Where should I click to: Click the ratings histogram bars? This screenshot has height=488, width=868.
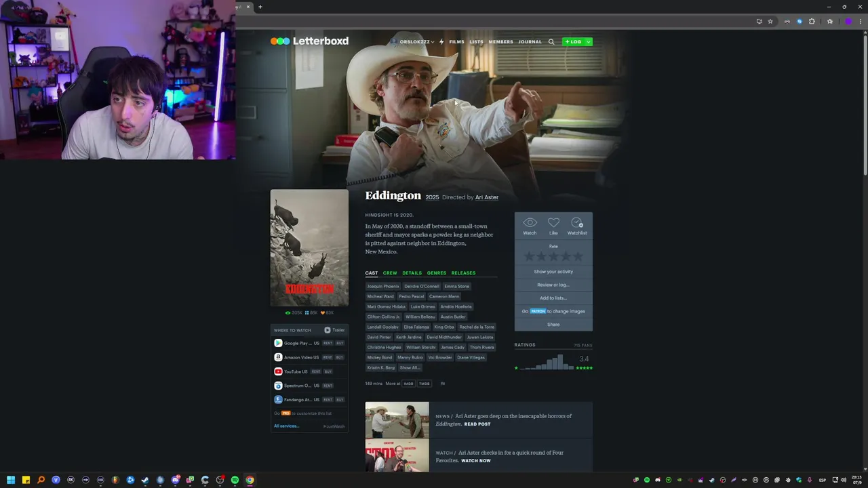click(x=548, y=362)
